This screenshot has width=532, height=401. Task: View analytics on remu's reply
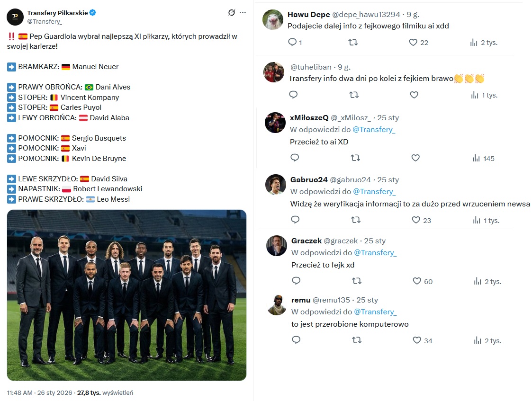click(x=478, y=340)
